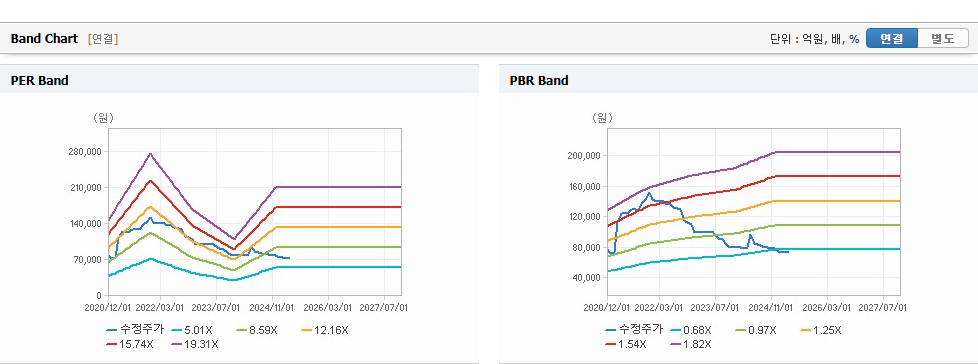Click the PER Band panel title
The width and height of the screenshot is (978, 364).
(x=39, y=80)
